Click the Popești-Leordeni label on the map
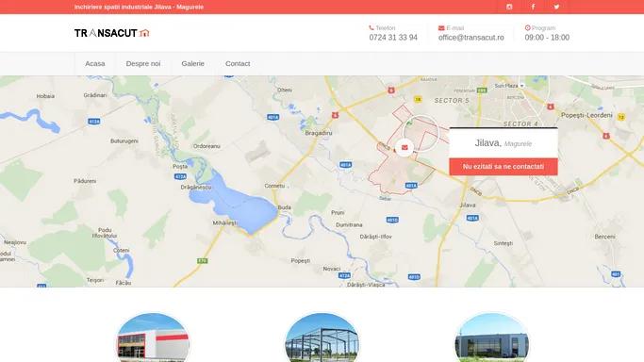 pos(586,115)
